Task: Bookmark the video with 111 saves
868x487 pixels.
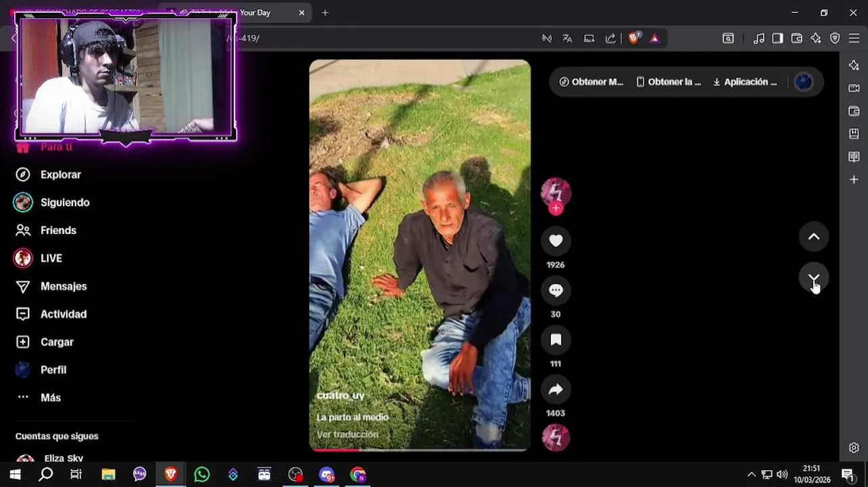Action: (556, 340)
